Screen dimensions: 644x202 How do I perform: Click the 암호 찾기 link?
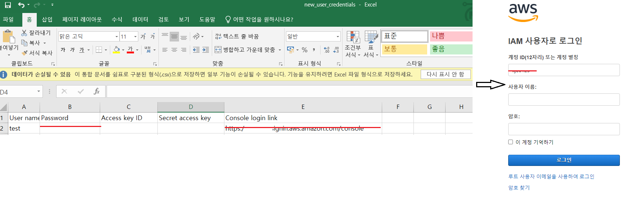(x=519, y=188)
